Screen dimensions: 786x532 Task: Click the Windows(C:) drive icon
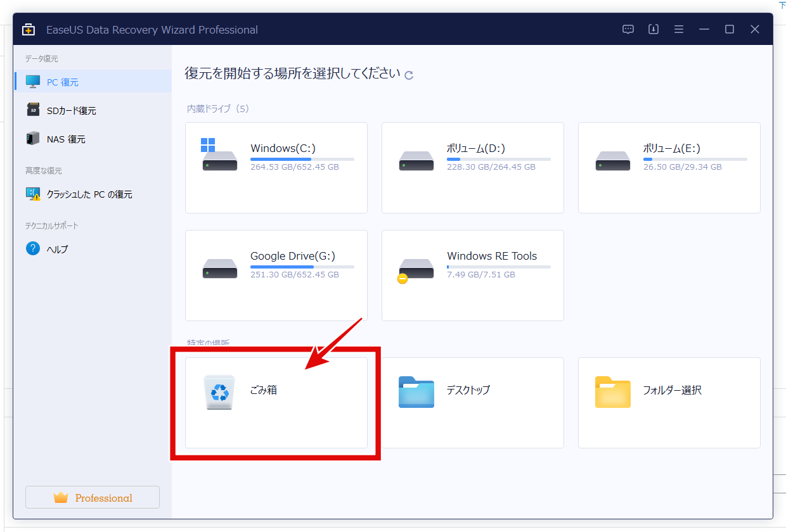(219, 155)
